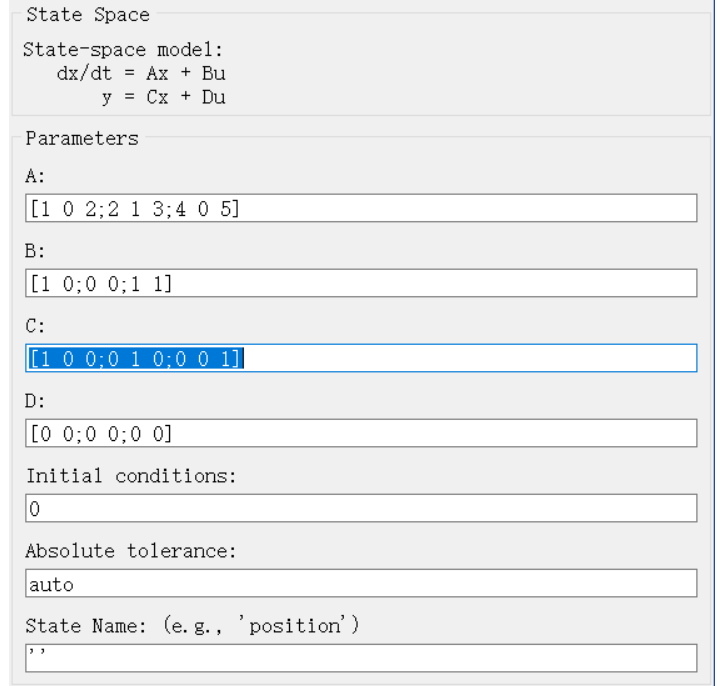Select the Absolute tolerance field containing auto

tap(360, 583)
